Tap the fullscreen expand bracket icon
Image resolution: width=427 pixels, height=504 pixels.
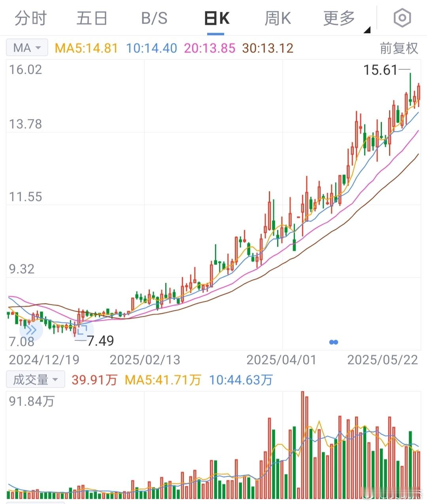(82, 330)
